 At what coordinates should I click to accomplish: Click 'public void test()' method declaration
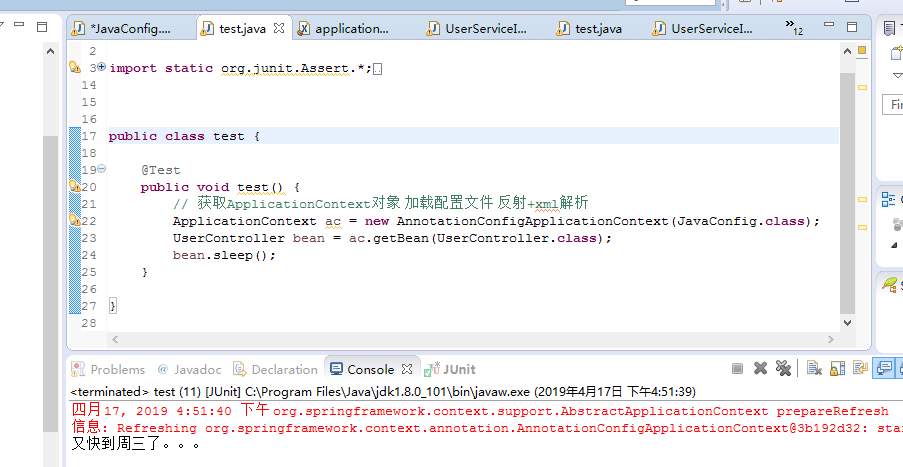click(212, 187)
